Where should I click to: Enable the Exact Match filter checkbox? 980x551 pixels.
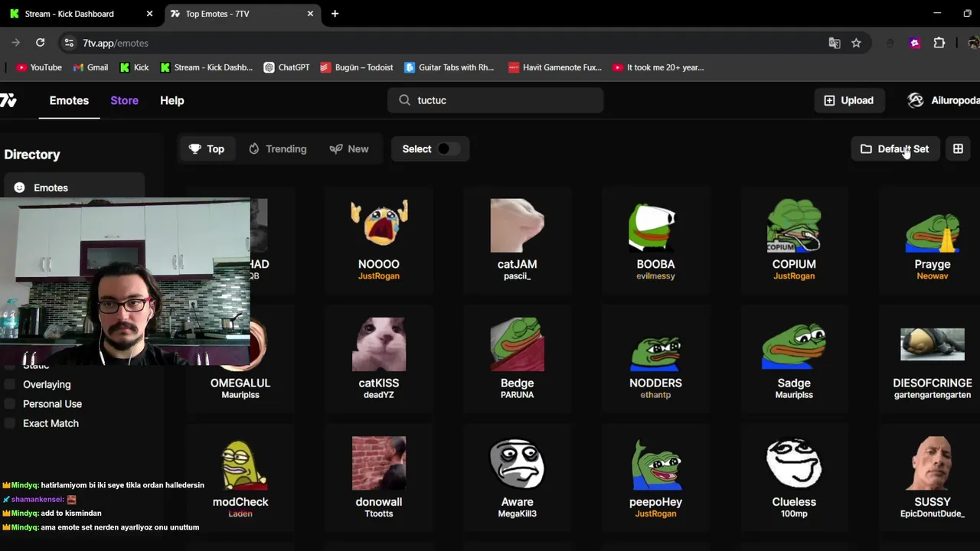click(x=10, y=423)
